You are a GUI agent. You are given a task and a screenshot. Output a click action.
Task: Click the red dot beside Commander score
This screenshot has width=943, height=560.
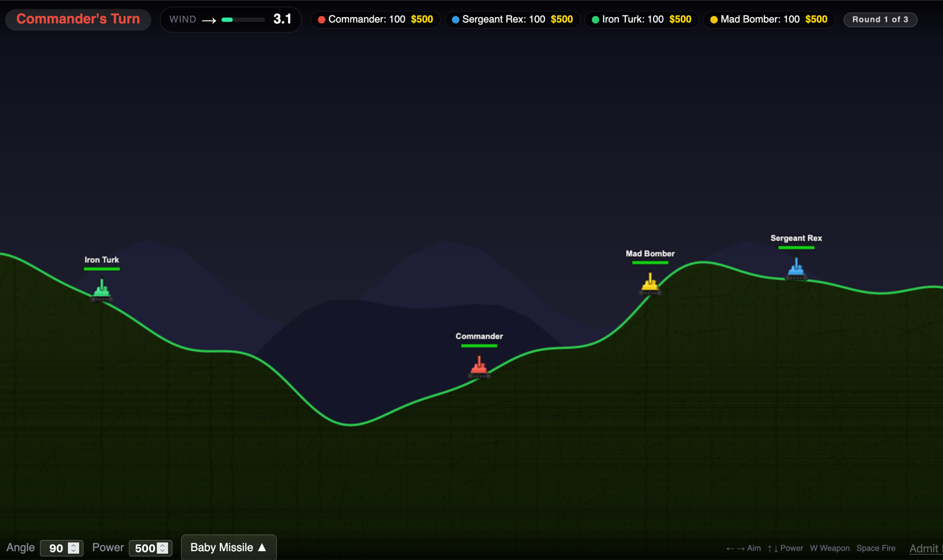[x=321, y=19]
